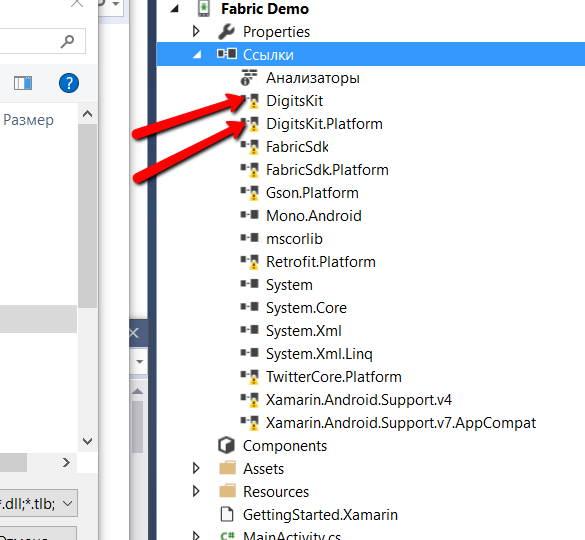The height and width of the screenshot is (540, 585).
Task: Expand the Assets folder
Action: [196, 468]
